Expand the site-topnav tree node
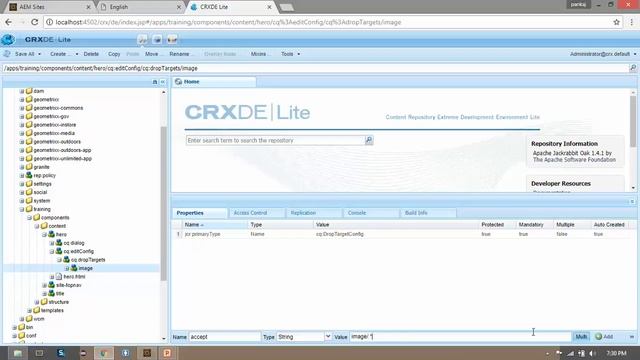 point(44,285)
